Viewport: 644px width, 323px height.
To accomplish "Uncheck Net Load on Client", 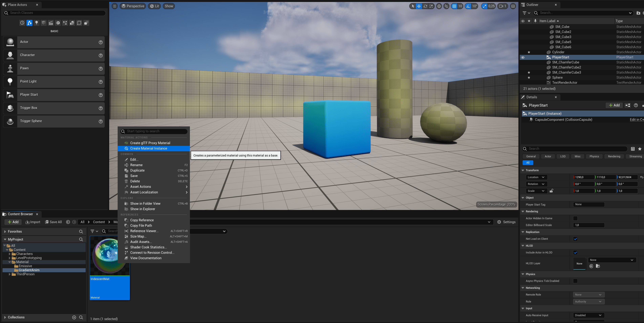I will pyautogui.click(x=575, y=239).
